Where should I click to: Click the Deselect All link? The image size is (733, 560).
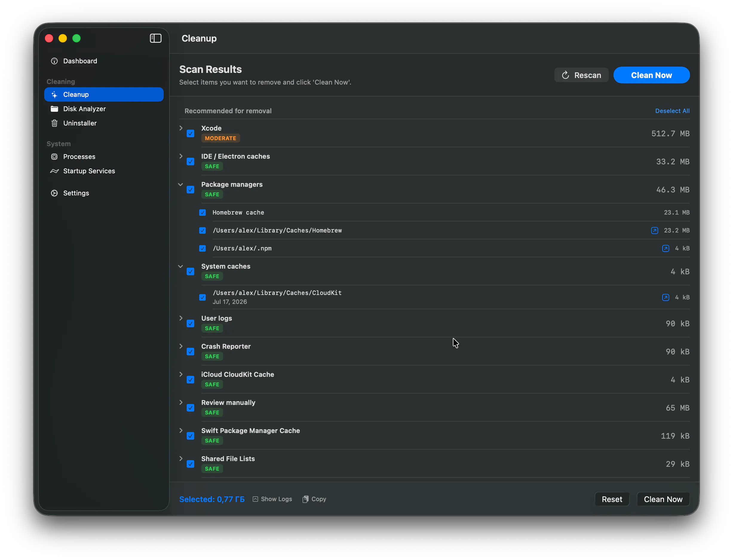(x=672, y=111)
